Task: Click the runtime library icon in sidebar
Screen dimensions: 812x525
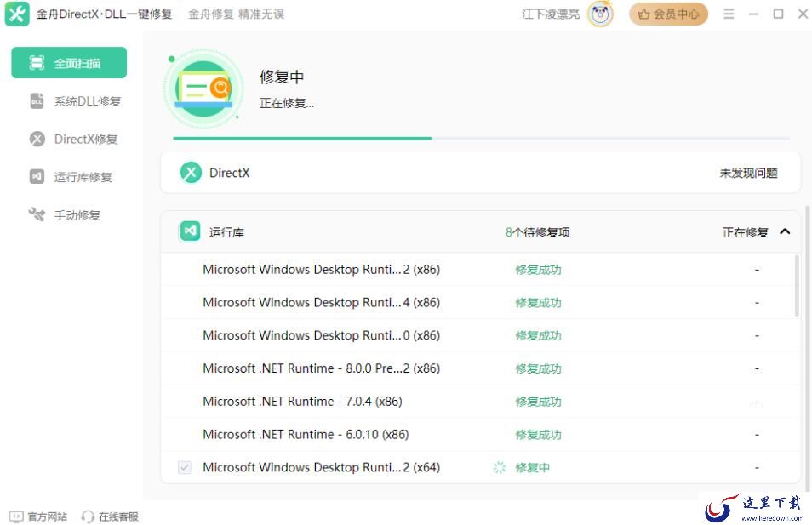Action: tap(37, 176)
